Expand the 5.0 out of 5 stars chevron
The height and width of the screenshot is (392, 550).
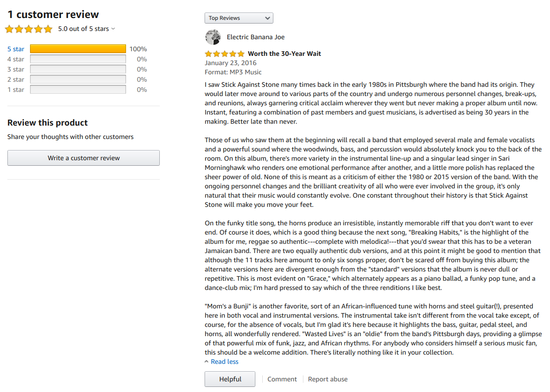pos(113,29)
